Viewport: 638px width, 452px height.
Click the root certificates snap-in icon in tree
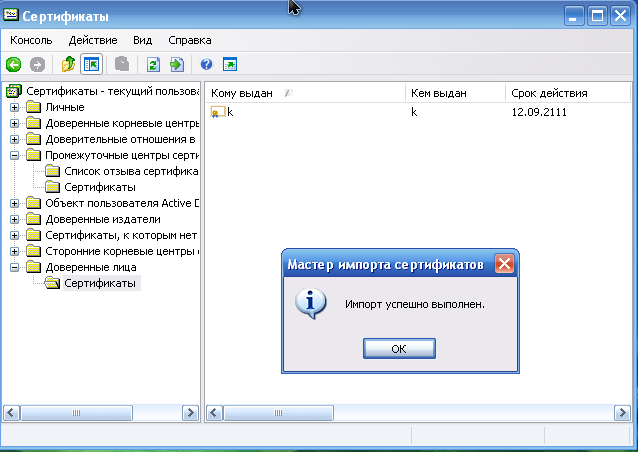[x=14, y=91]
